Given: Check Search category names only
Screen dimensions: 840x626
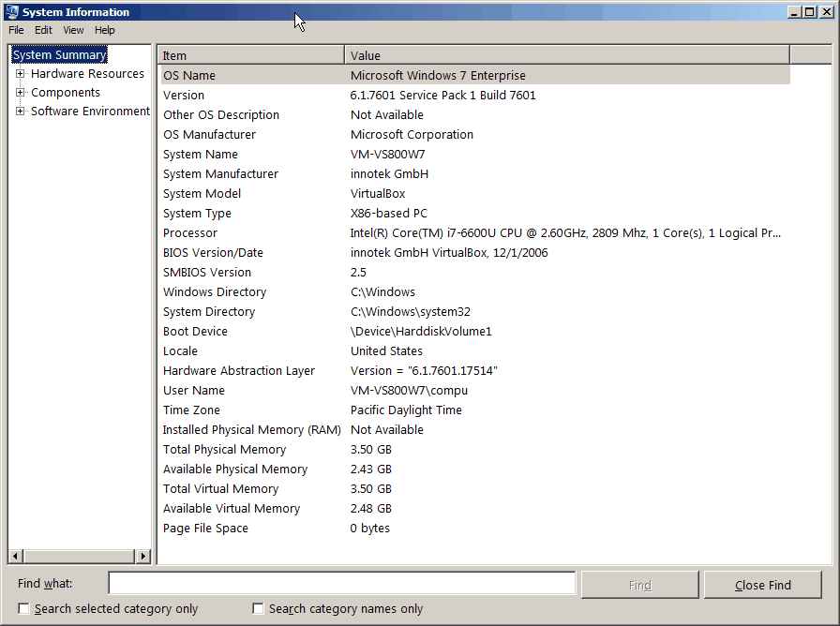Looking at the screenshot, I should (x=258, y=609).
